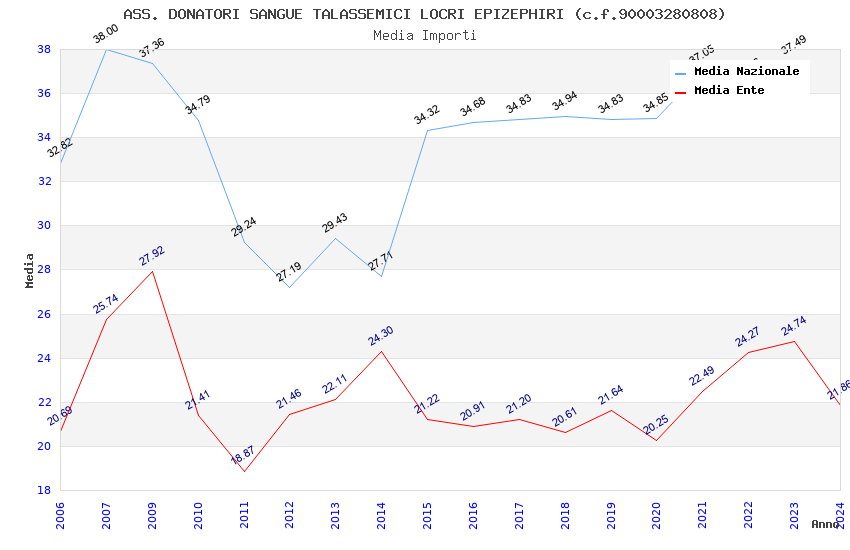This screenshot has height=550, width=850.
Task: Click the 2006 x-axis year label
Action: 60,515
